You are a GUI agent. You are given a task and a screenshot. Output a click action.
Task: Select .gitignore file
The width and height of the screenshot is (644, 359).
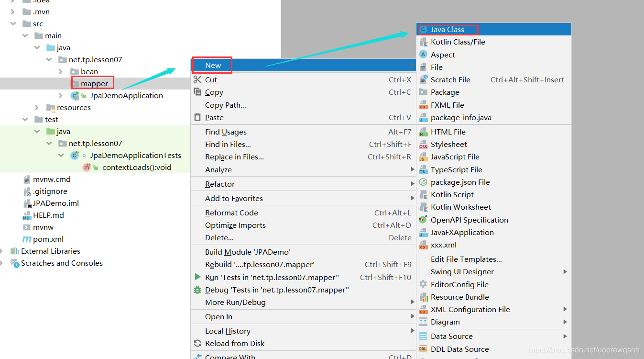pos(50,191)
